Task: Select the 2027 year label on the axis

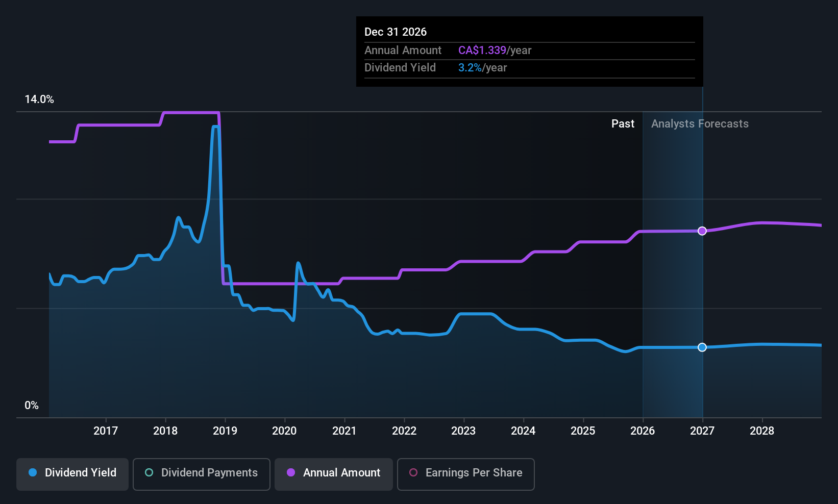Action: (702, 431)
